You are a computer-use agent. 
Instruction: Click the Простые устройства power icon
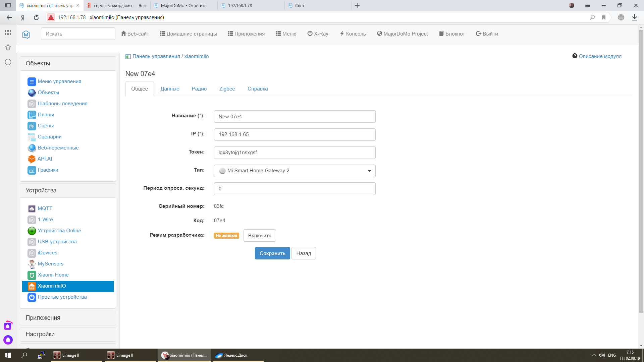(x=32, y=297)
